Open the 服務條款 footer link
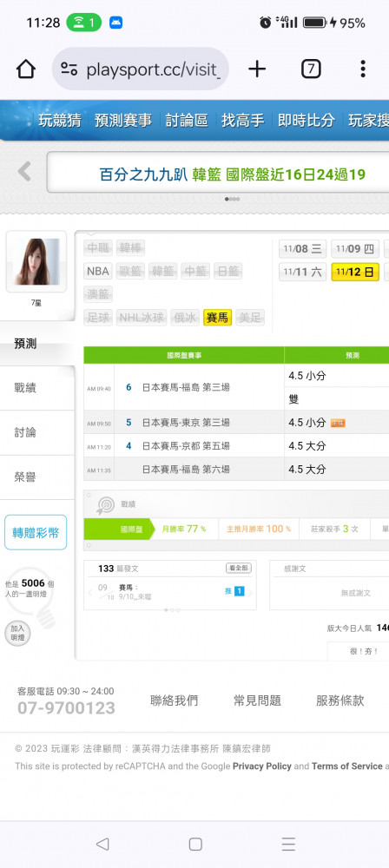This screenshot has width=389, height=868. [x=340, y=700]
